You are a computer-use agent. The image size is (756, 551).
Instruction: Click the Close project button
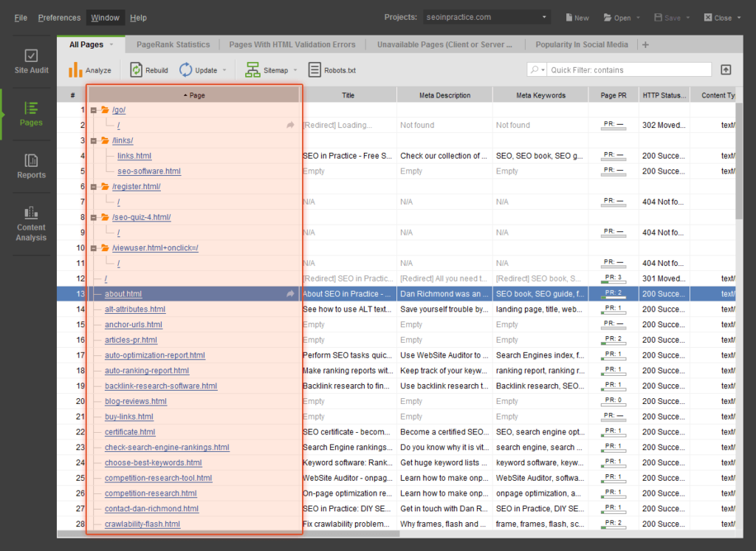point(717,17)
